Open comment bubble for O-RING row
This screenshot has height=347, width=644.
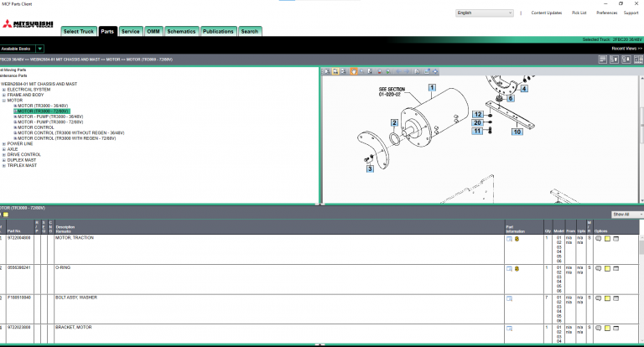pyautogui.click(x=599, y=268)
